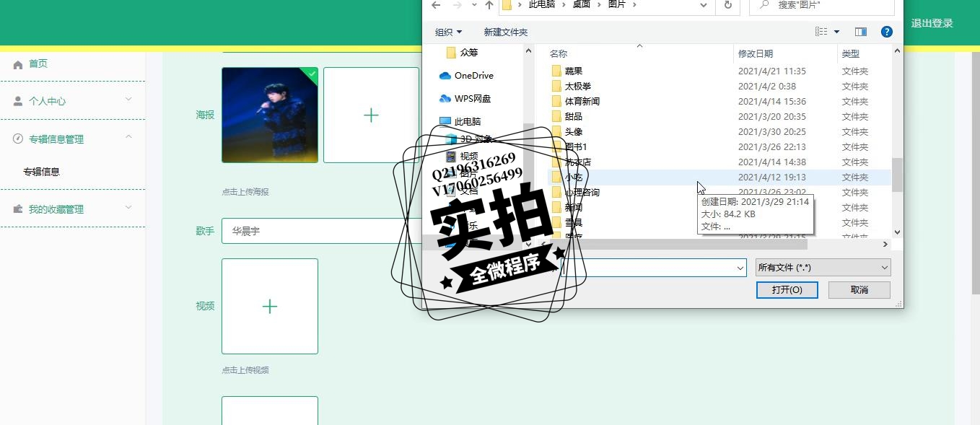This screenshot has width=980, height=425.
Task: Click the view layout icon
Action: 821,32
